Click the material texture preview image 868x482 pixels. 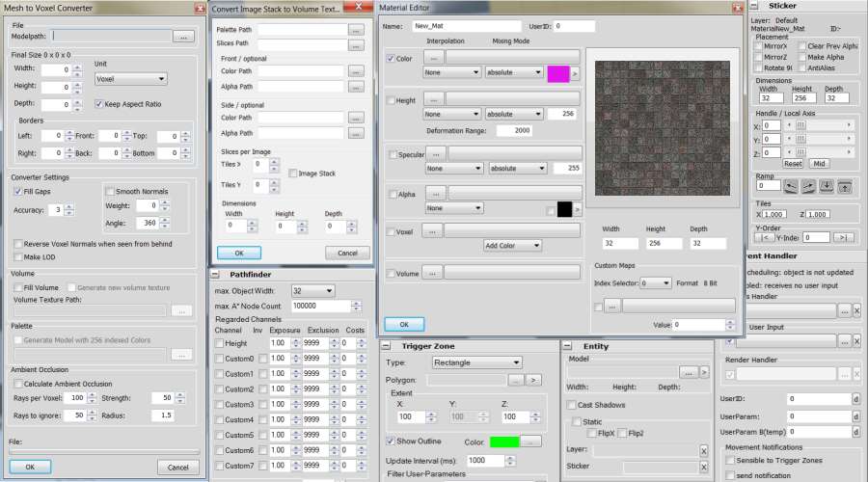pos(663,128)
